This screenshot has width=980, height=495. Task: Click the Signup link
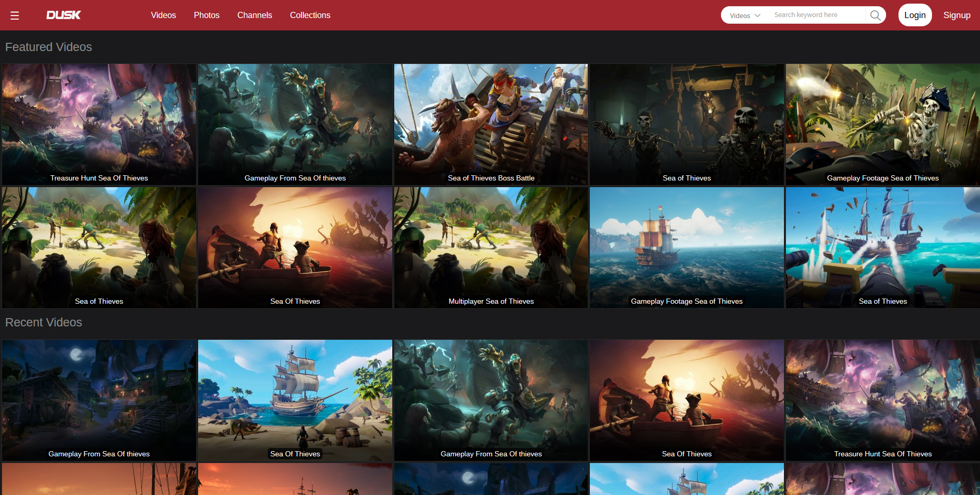[x=957, y=15]
